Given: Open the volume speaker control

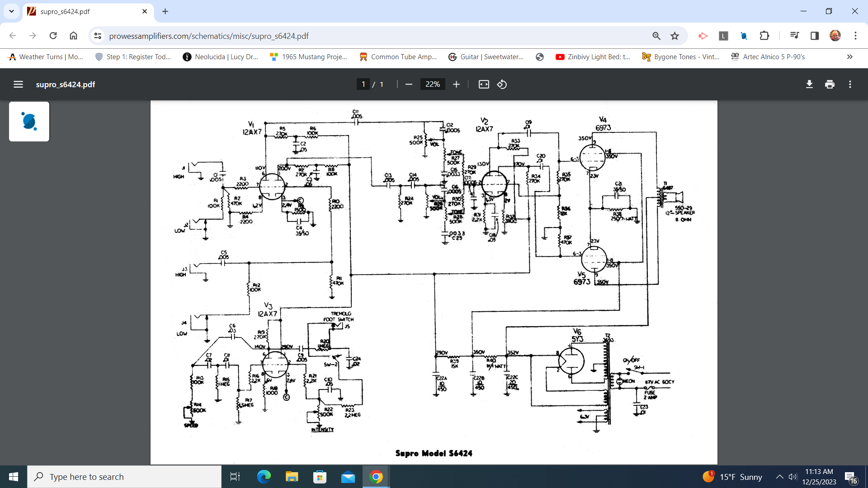Looking at the screenshot, I should (x=793, y=477).
